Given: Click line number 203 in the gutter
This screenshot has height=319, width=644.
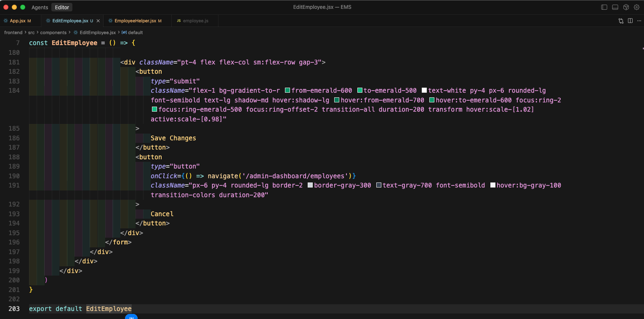Looking at the screenshot, I should (14, 308).
